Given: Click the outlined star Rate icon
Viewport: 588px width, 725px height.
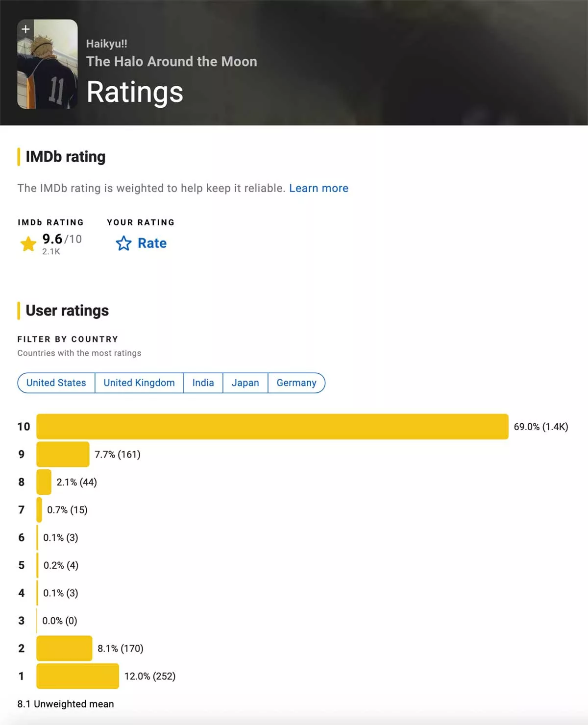Looking at the screenshot, I should [x=123, y=243].
